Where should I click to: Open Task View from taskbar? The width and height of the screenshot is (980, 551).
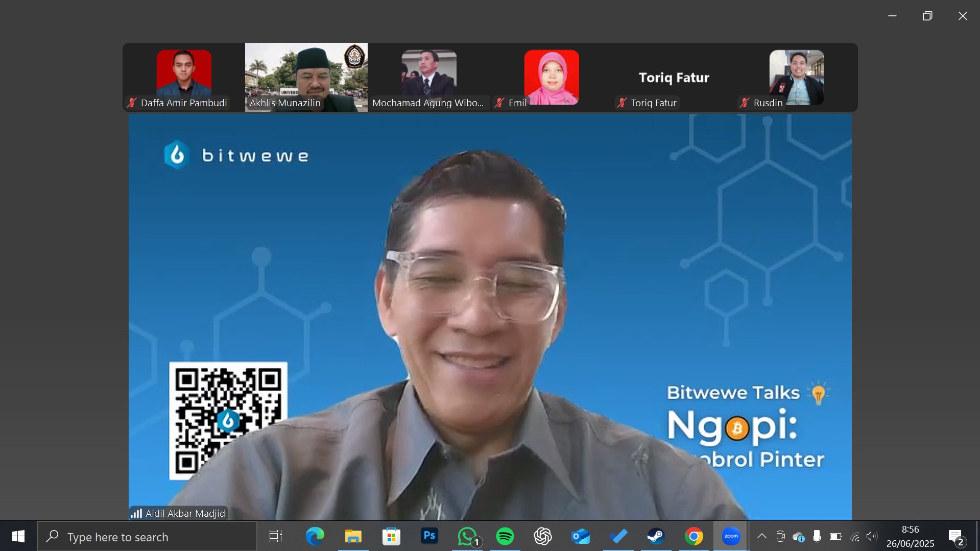click(x=276, y=536)
